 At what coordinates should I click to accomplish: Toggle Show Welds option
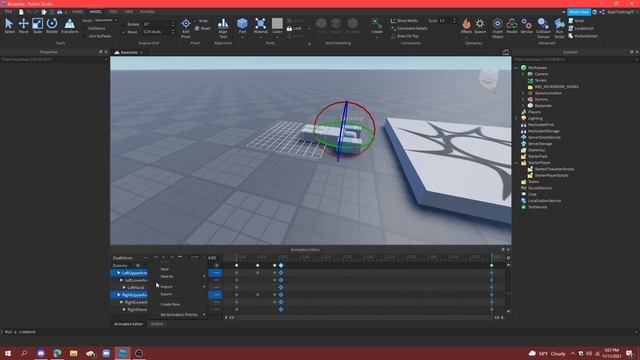[404, 20]
